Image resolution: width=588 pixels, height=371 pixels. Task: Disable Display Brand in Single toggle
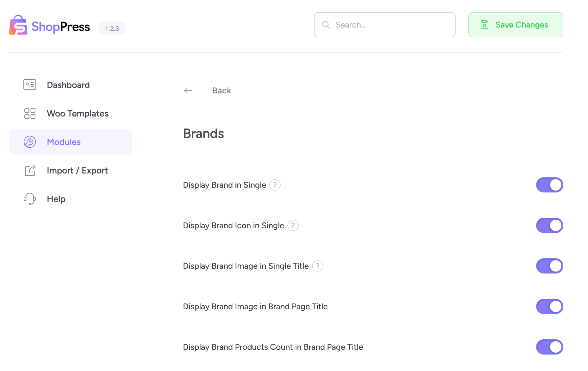pyautogui.click(x=549, y=185)
